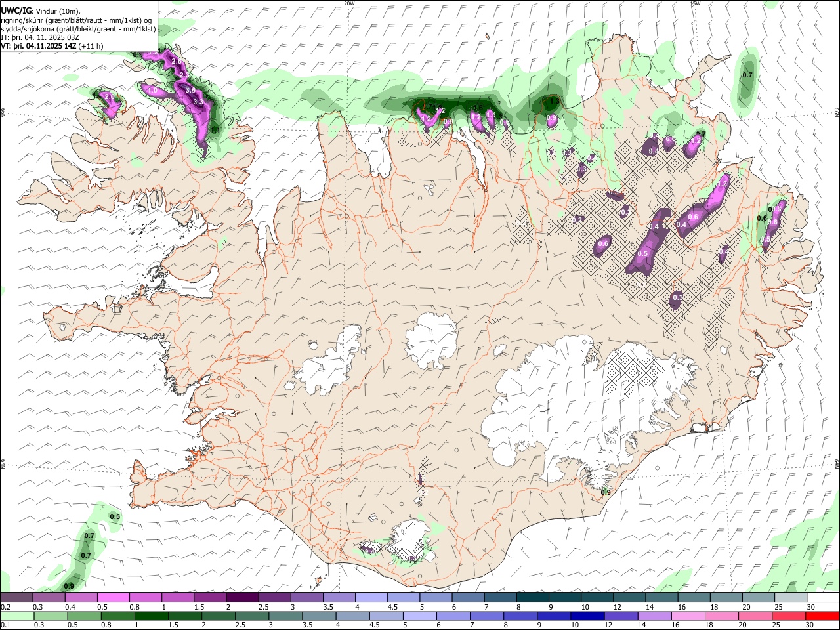This screenshot has width=840, height=630.
Task: Pick upper legend swatch between 4 and 4.5
Action: pos(371,598)
